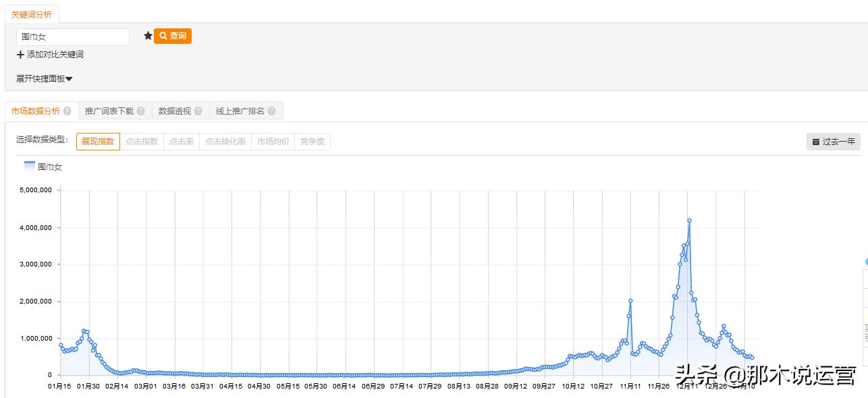Open the 推广词表下载 tab
The width and height of the screenshot is (868, 398).
pos(109,111)
